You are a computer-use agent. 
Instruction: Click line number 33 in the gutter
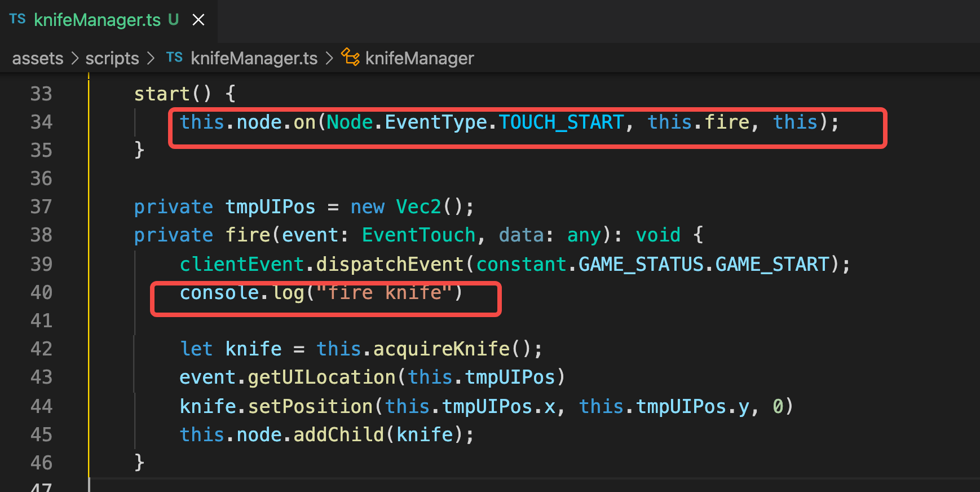[41, 94]
